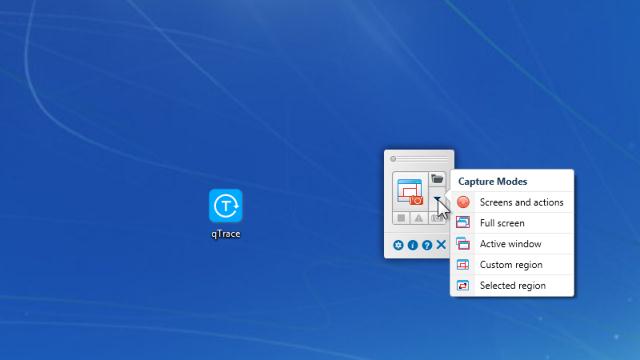The height and width of the screenshot is (360, 640).
Task: Click the greyed icon right of the triangle
Action: (x=436, y=218)
